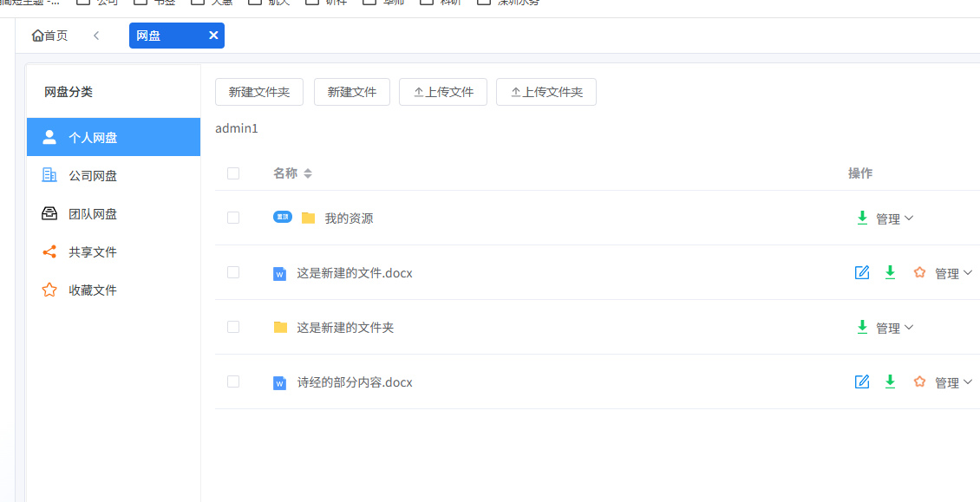
Task: Click the admin1 breadcrumb path
Action: point(237,129)
